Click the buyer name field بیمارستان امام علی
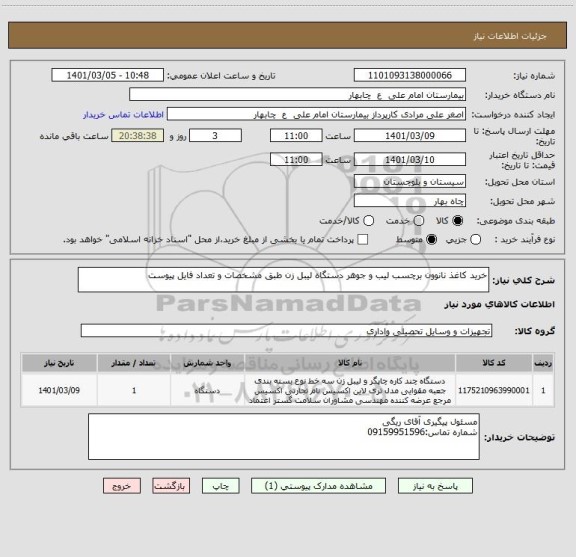 click(298, 95)
